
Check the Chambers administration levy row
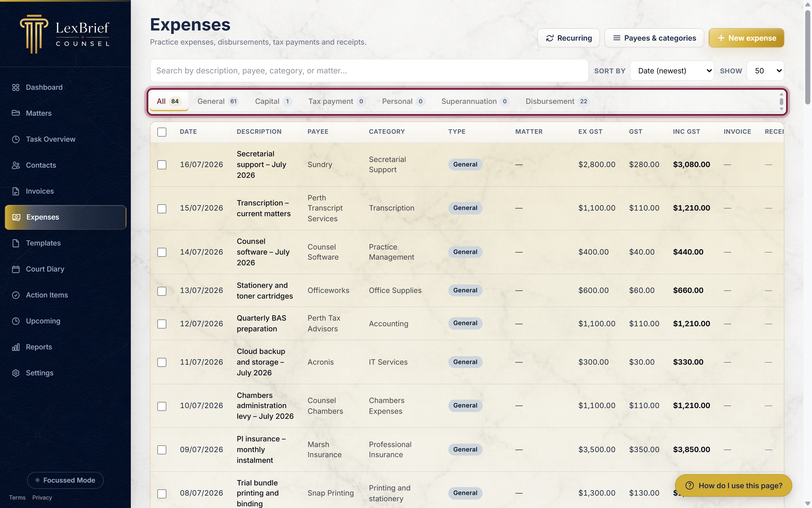[162, 406]
